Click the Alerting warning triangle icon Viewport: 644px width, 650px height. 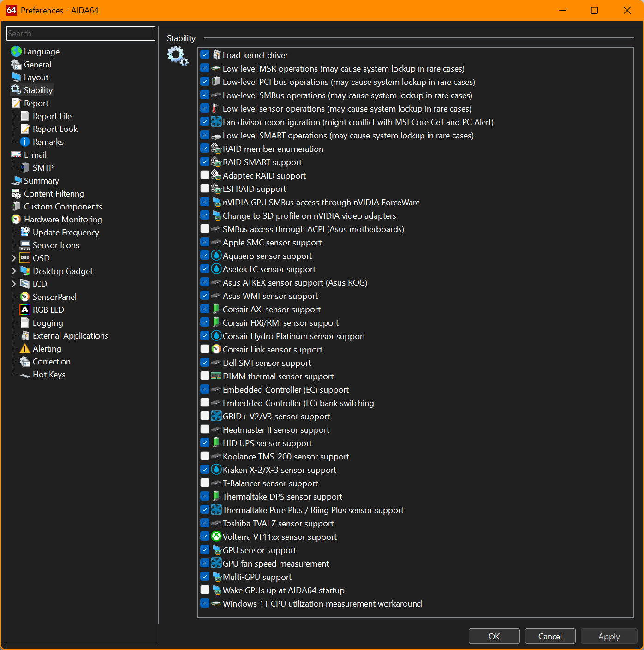click(x=25, y=349)
